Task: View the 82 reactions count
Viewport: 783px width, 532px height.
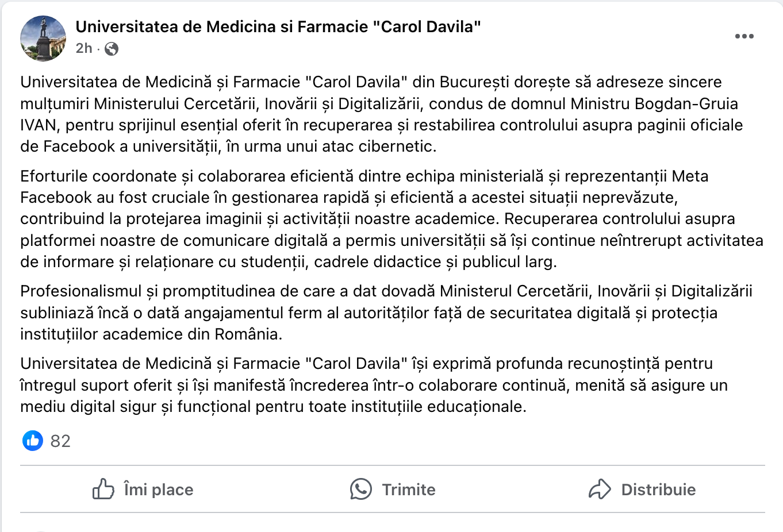Action: pos(60,441)
